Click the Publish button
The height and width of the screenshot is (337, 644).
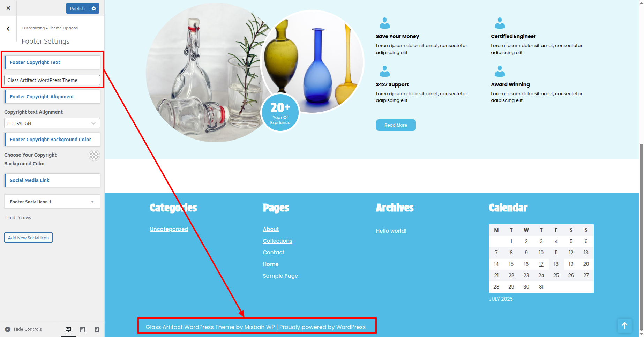(x=77, y=8)
